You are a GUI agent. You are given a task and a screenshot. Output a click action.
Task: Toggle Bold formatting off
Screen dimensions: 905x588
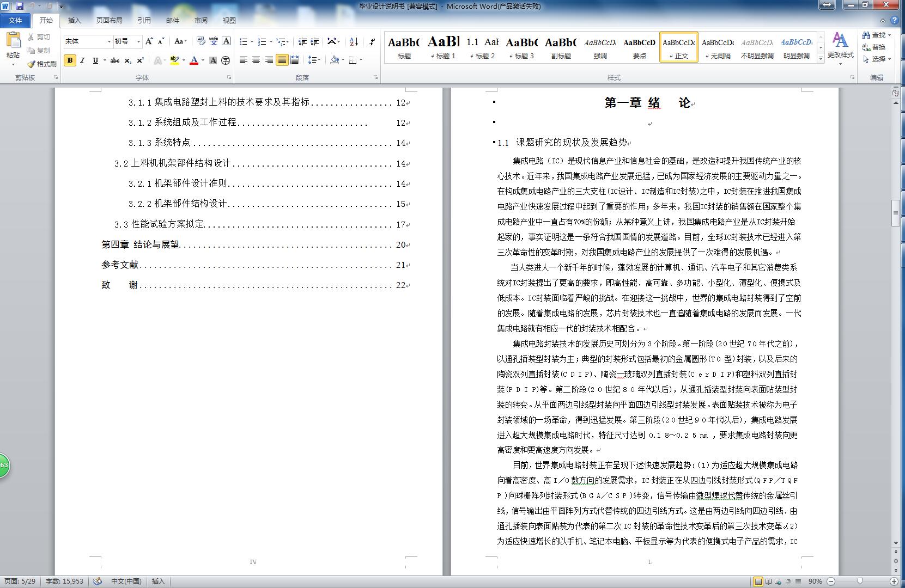(70, 60)
